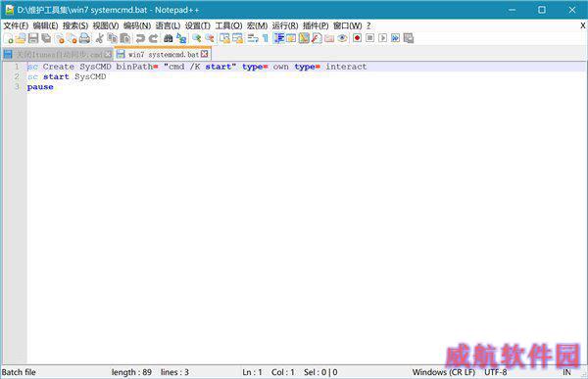This screenshot has width=588, height=379.
Task: Click the New file toolbar icon
Action: click(x=8, y=38)
